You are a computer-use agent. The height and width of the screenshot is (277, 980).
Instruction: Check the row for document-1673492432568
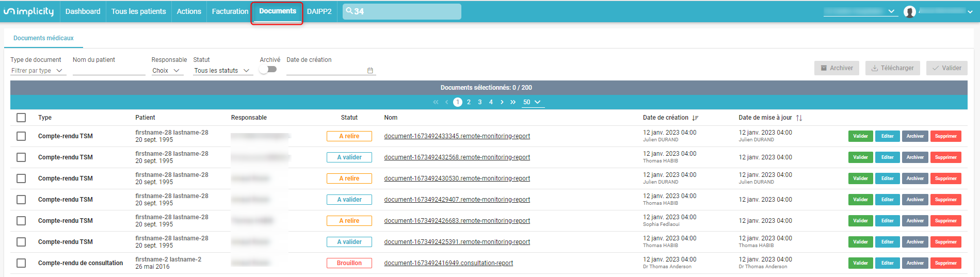click(21, 157)
